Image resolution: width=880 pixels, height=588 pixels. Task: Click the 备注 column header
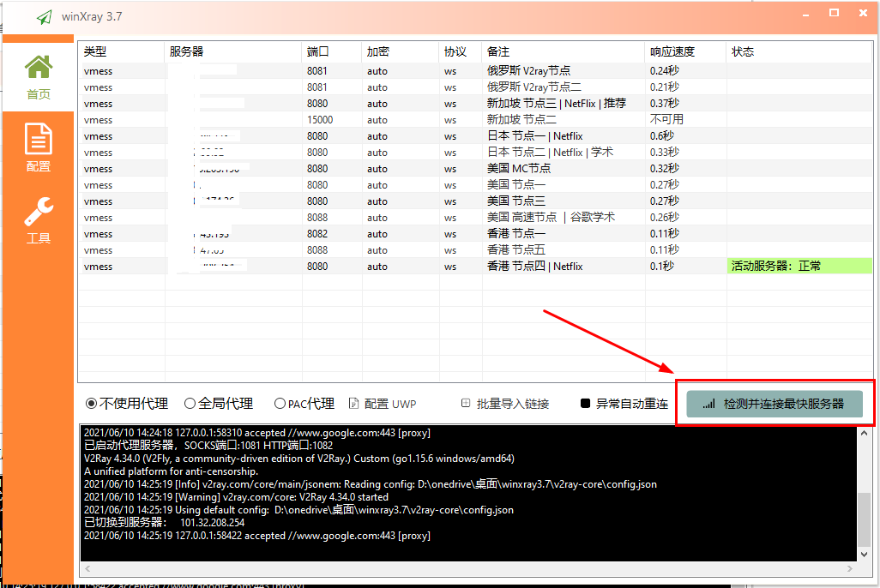pos(497,52)
